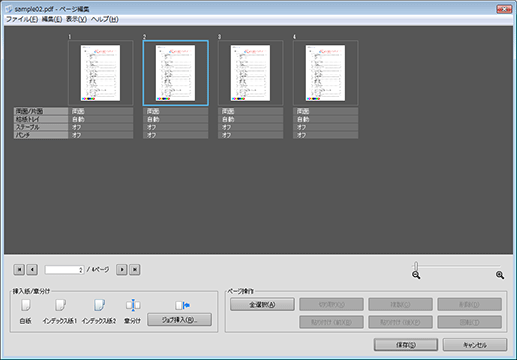Click page 1's punch オフ cell
This screenshot has width=517, height=360.
point(101,135)
